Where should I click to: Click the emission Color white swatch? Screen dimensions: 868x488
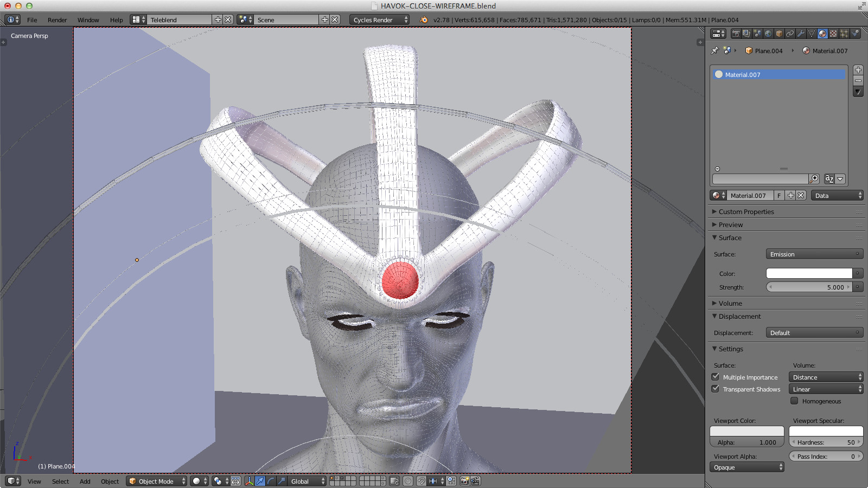[809, 273]
